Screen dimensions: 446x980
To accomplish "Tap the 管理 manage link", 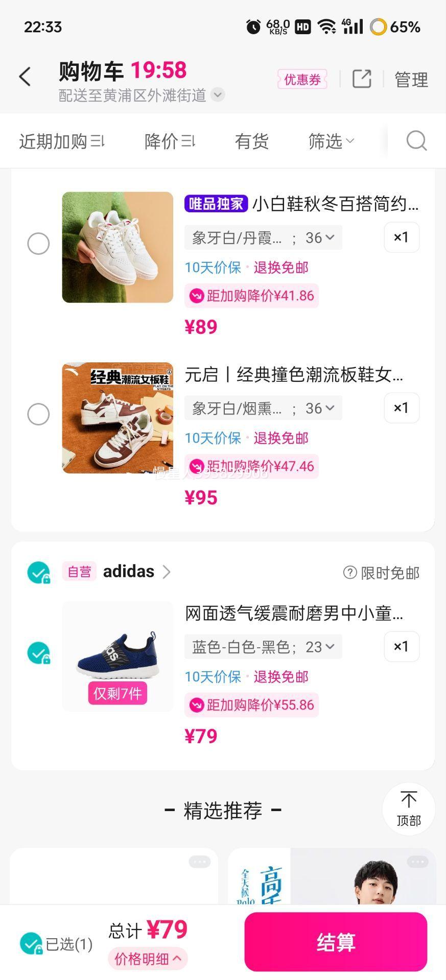I will pyautogui.click(x=411, y=80).
